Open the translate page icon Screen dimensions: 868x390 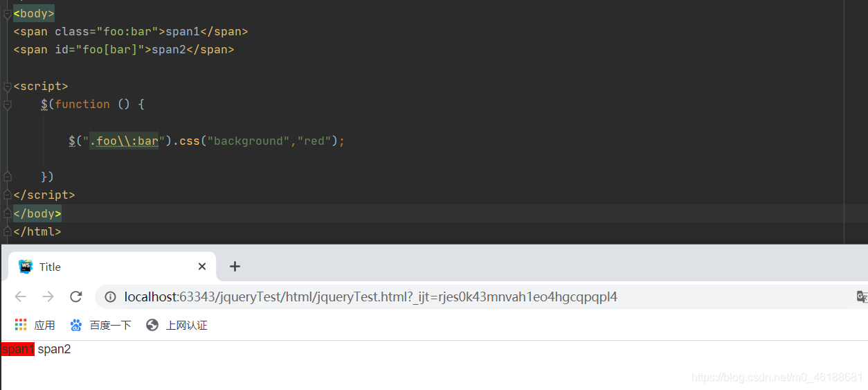pos(862,297)
